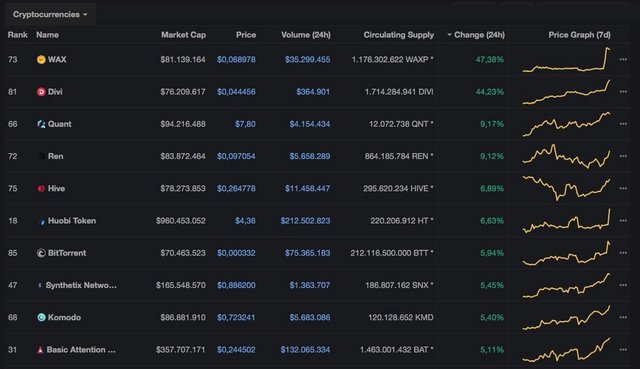Click the WAX coin logo icon
This screenshot has height=369, width=640.
(x=41, y=60)
